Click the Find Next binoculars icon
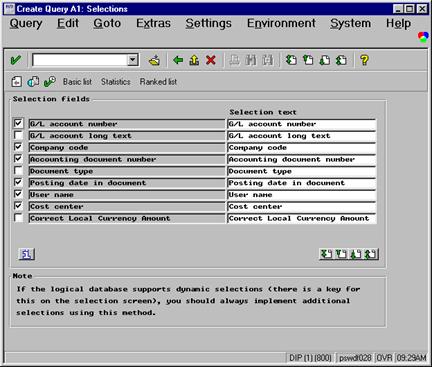Image resolution: width=432 pixels, height=367 pixels. point(267,60)
